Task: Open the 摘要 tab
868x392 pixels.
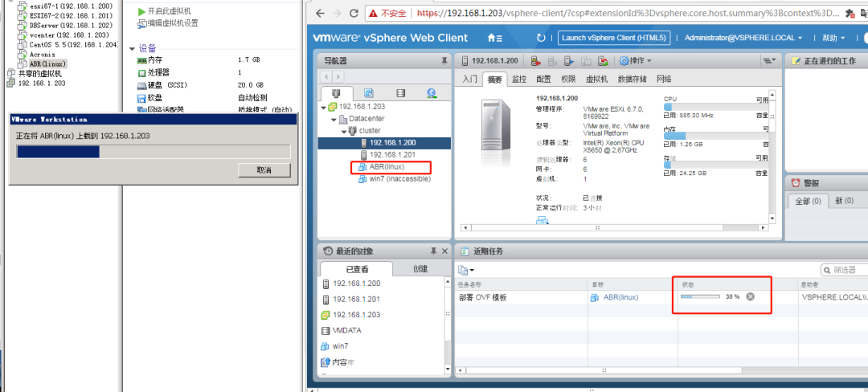Action: (x=494, y=79)
